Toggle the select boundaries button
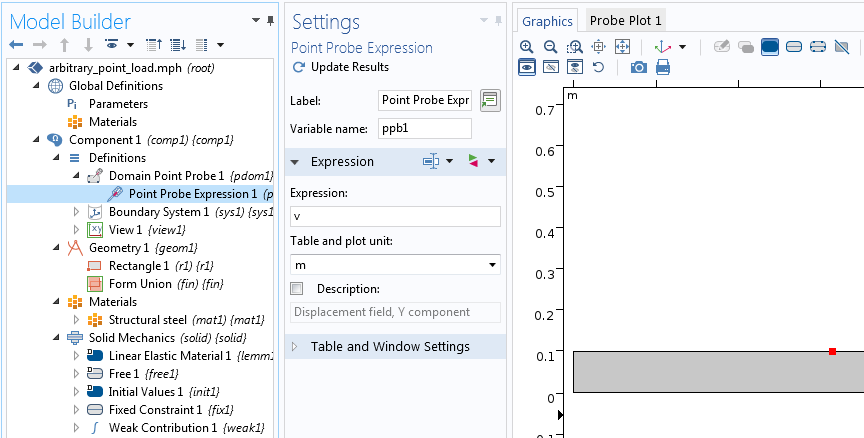The height and width of the screenshot is (438, 864). (794, 46)
